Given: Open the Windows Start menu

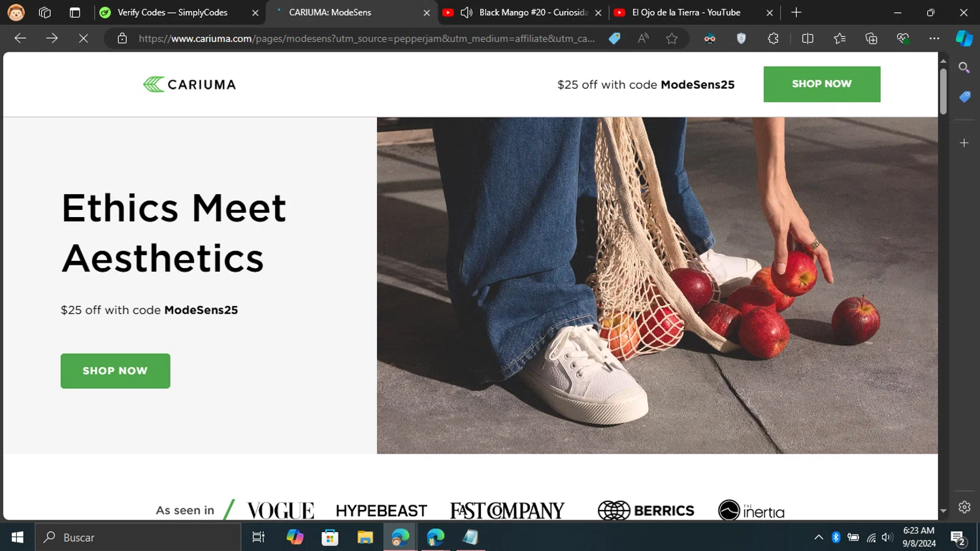Looking at the screenshot, I should (18, 537).
